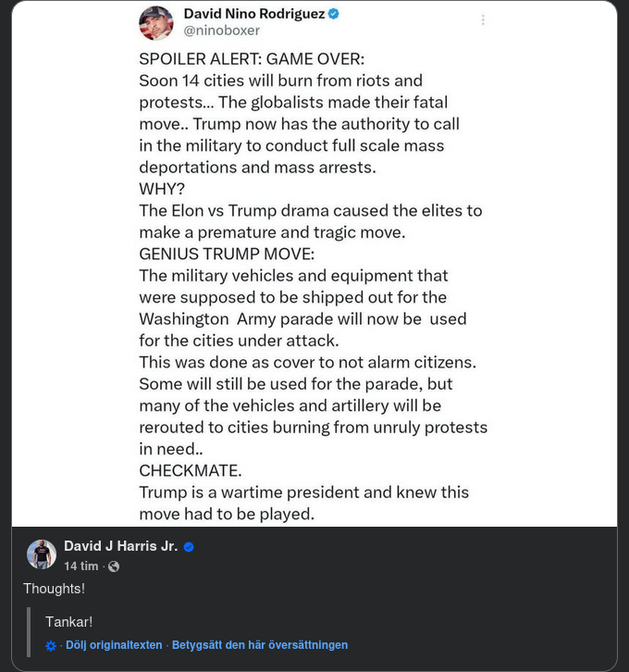Open the post's "14 tim" timestamp link

pyautogui.click(x=80, y=566)
